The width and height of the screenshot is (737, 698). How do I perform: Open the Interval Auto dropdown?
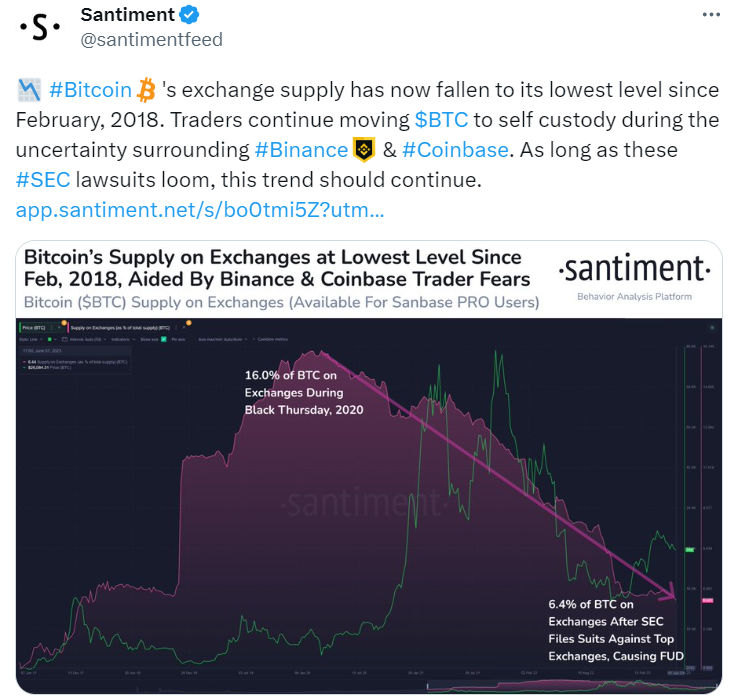pyautogui.click(x=85, y=339)
